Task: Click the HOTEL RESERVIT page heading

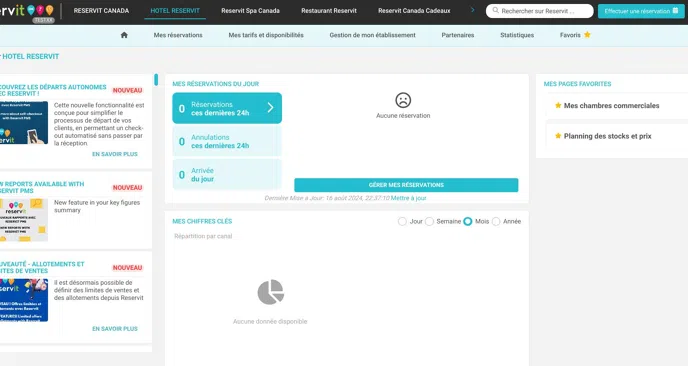Action: (30, 56)
